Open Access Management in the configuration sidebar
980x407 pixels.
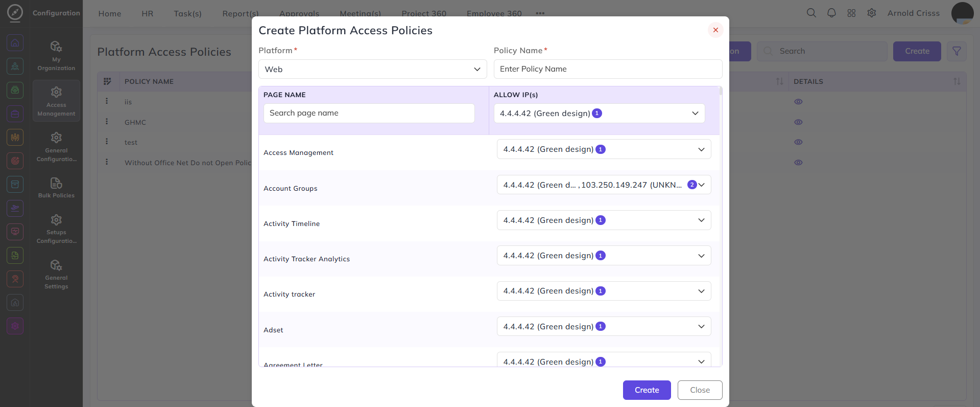coord(56,101)
